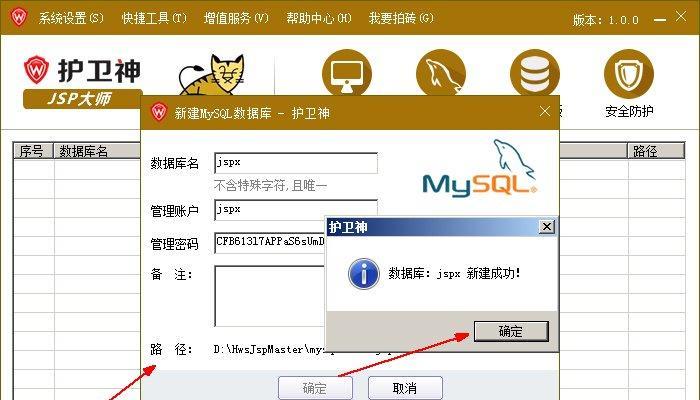
Task: Confirm the success message with 确定
Action: point(511,331)
